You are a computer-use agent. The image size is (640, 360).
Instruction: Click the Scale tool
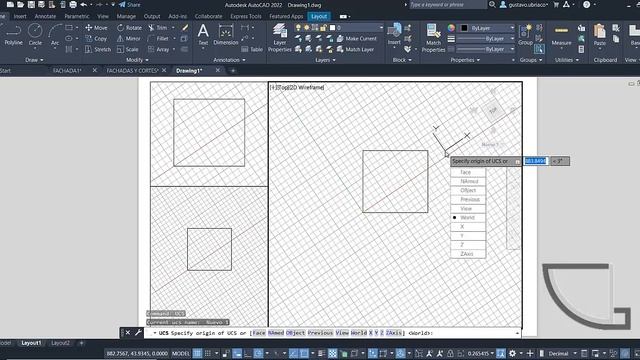tap(128, 49)
